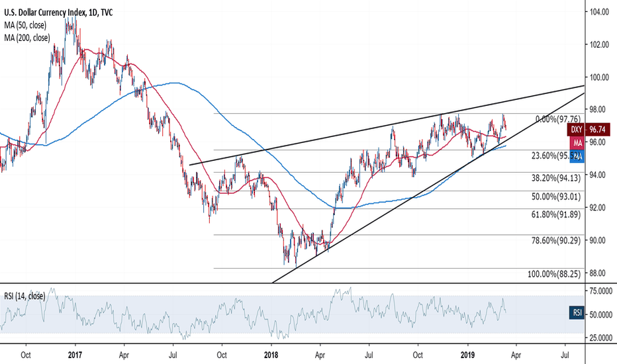The height and width of the screenshot is (364, 617).
Task: Select the 50.00%(93.01) Fibonacci label
Action: [x=556, y=197]
